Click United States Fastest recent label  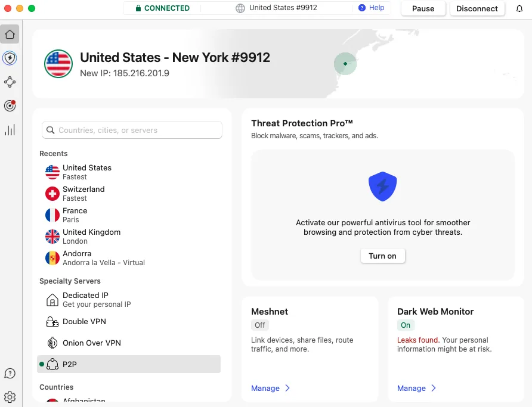[87, 172]
